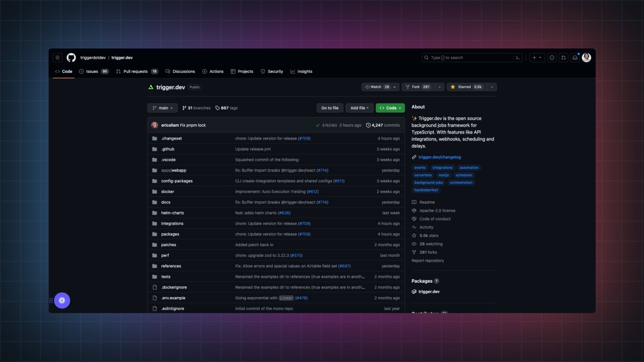The height and width of the screenshot is (362, 644).
Task: Open the Discussions tab
Action: coord(180,71)
